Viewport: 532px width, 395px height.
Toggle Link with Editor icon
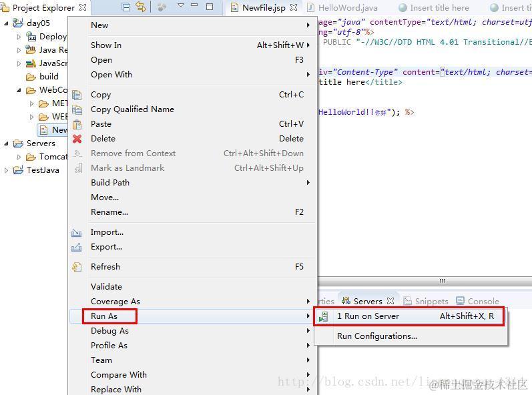(141, 7)
